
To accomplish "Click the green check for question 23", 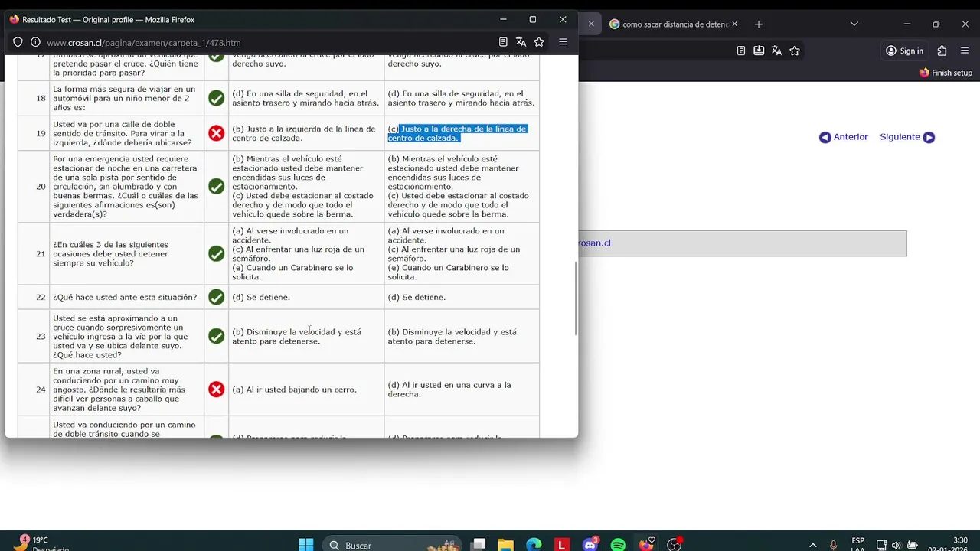I will (217, 336).
